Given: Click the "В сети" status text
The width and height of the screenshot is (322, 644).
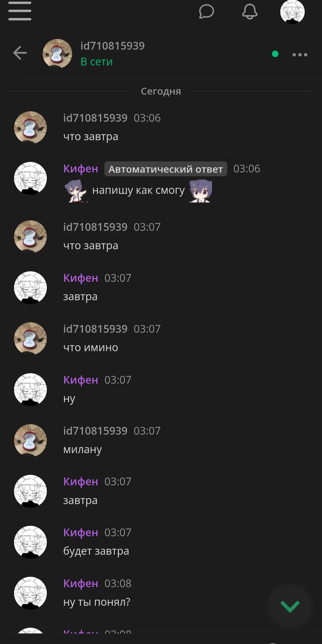Looking at the screenshot, I should (97, 62).
